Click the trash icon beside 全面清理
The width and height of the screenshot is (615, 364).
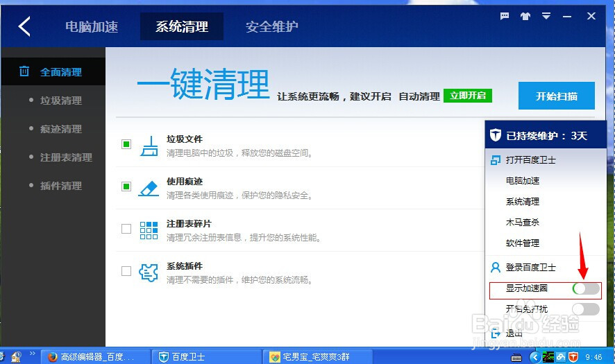pyautogui.click(x=24, y=71)
